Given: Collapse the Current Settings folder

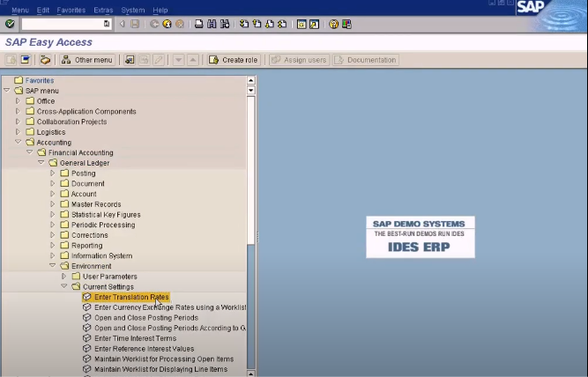Looking at the screenshot, I should (x=64, y=286).
